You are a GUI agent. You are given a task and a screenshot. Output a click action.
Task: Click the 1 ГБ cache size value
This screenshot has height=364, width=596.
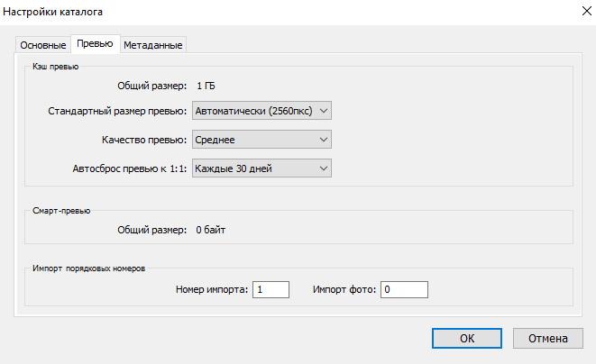[206, 86]
